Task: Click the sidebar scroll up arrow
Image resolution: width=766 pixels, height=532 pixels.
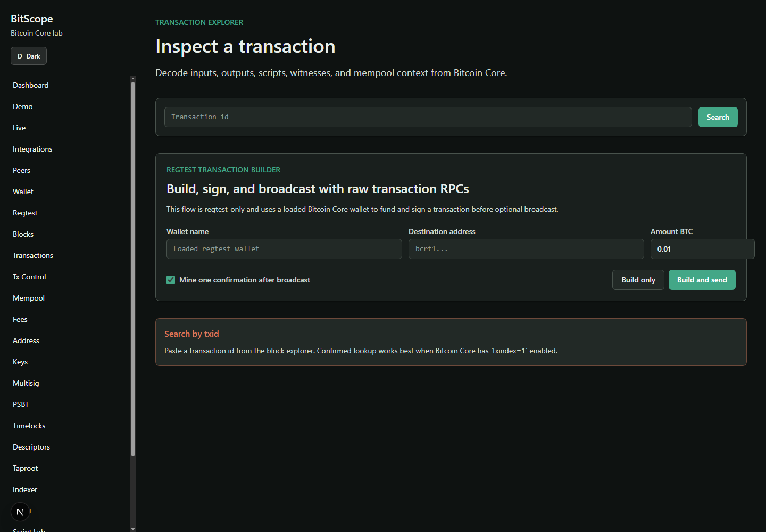Action: click(133, 78)
